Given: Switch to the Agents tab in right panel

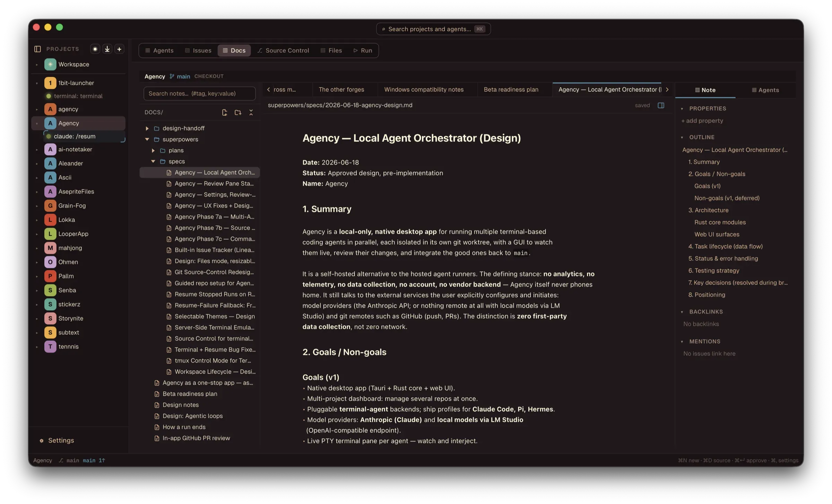Looking at the screenshot, I should coord(765,90).
